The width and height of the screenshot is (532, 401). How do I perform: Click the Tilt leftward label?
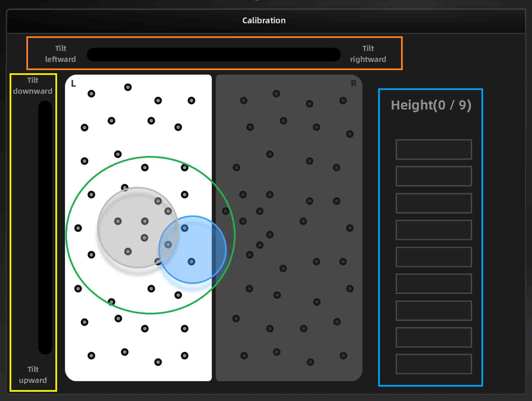click(60, 54)
